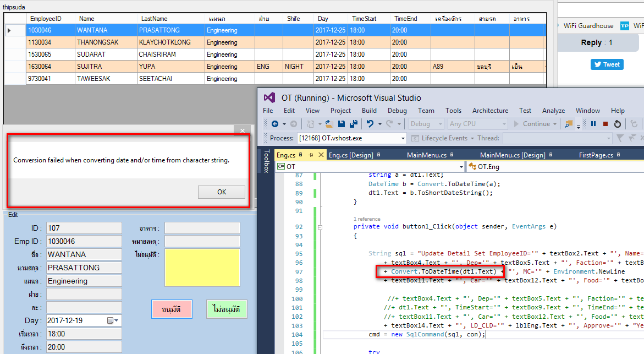Click the Lifecycle Events icon
This screenshot has height=354, width=644.
[x=415, y=138]
